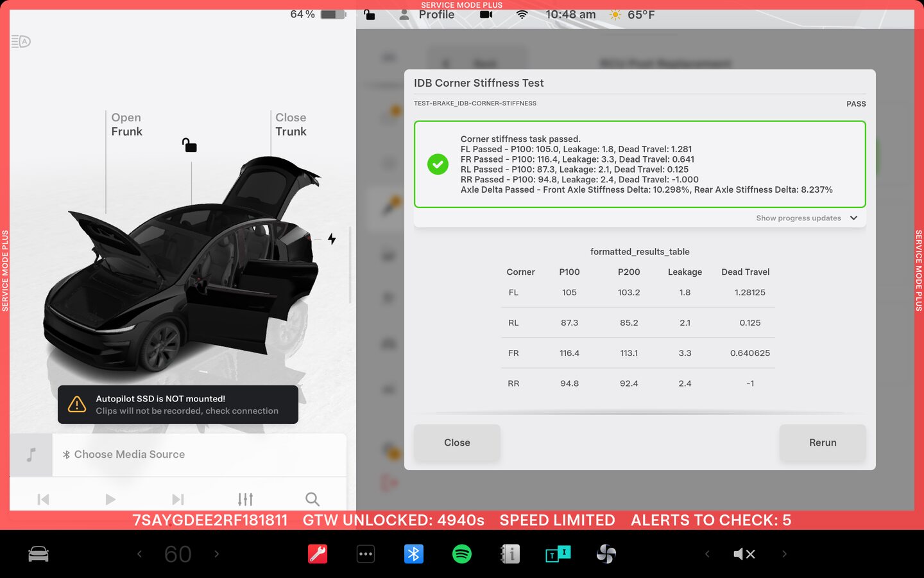Decrease temperature with left arrow next to 60
The width and height of the screenshot is (924, 578).
tap(139, 554)
